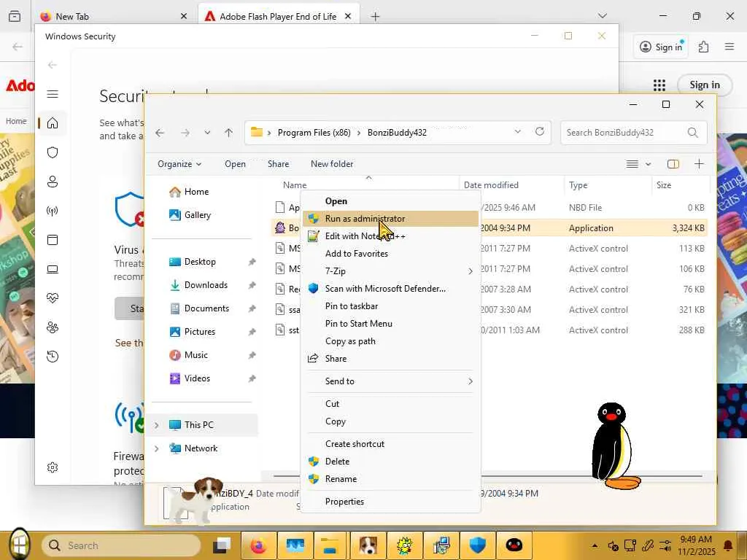
Task: Choose Cut from context menu
Action: (390, 404)
